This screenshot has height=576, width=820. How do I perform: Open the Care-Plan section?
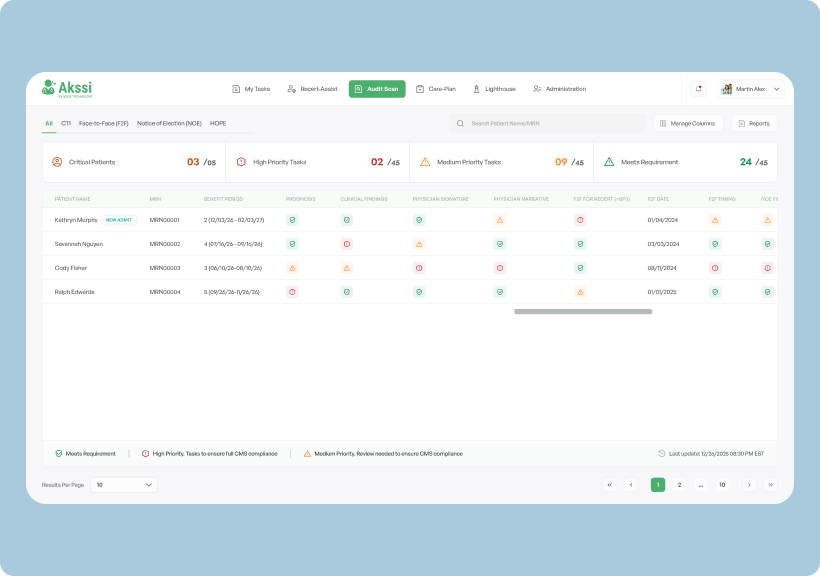click(x=436, y=89)
